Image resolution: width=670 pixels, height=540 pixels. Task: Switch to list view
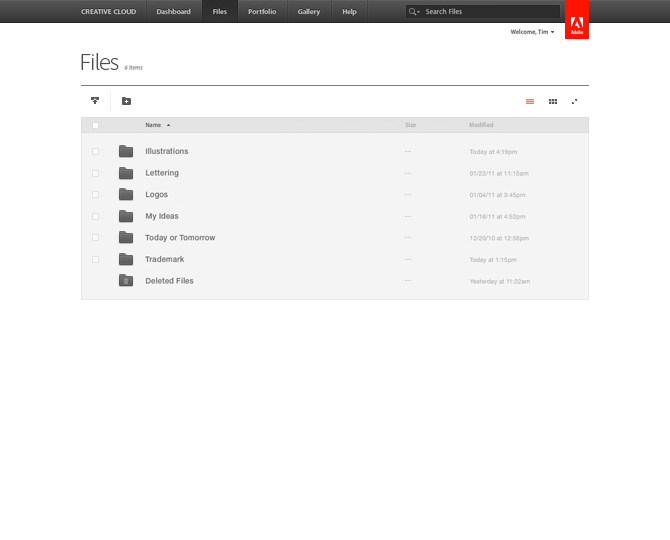click(x=530, y=101)
